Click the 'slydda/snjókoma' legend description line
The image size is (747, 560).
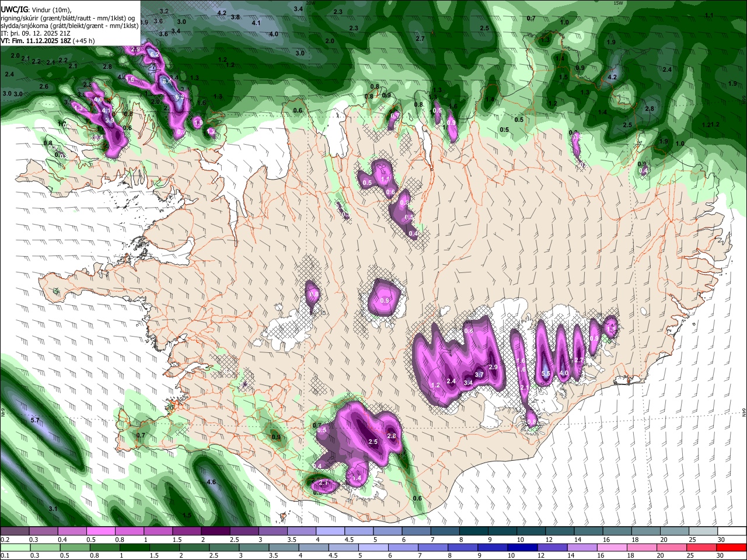pyautogui.click(x=69, y=26)
